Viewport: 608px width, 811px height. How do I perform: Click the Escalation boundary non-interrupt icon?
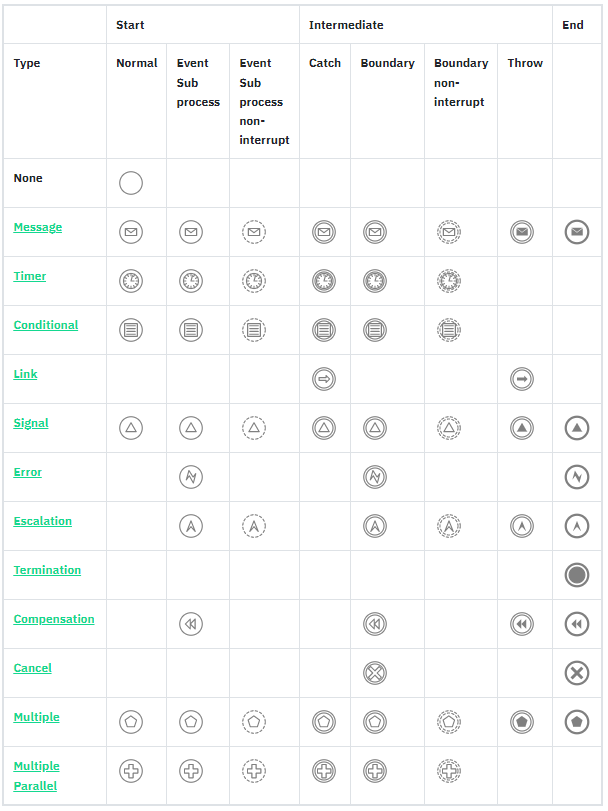449,526
